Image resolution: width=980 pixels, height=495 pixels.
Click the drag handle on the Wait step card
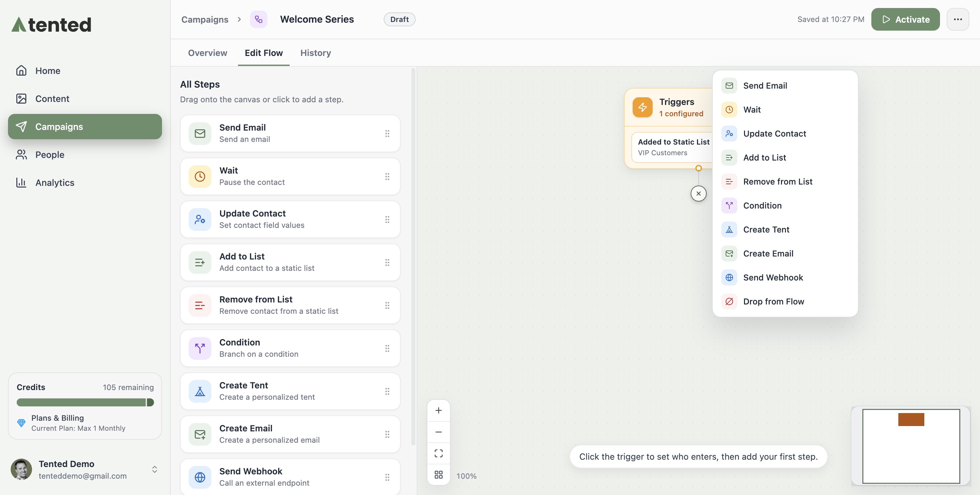pos(387,177)
